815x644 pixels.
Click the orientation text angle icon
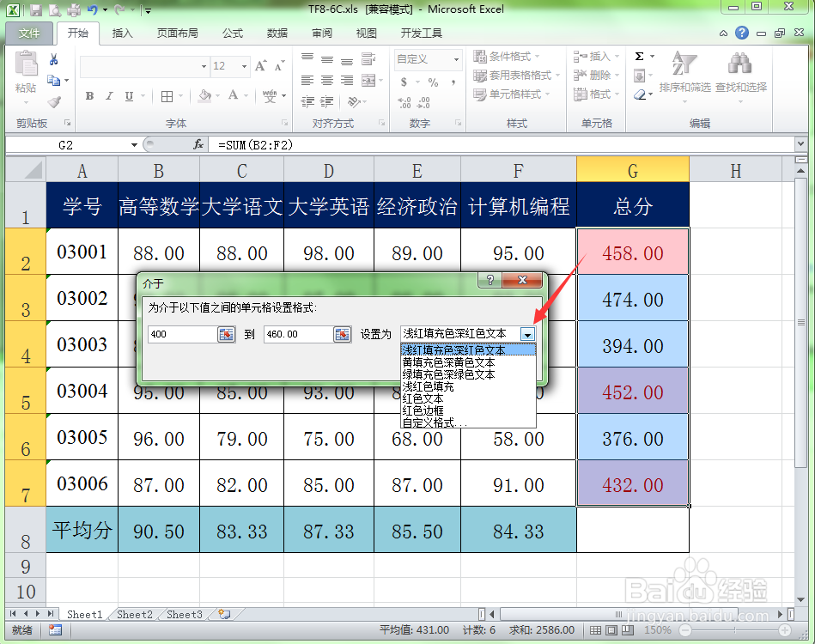(354, 101)
